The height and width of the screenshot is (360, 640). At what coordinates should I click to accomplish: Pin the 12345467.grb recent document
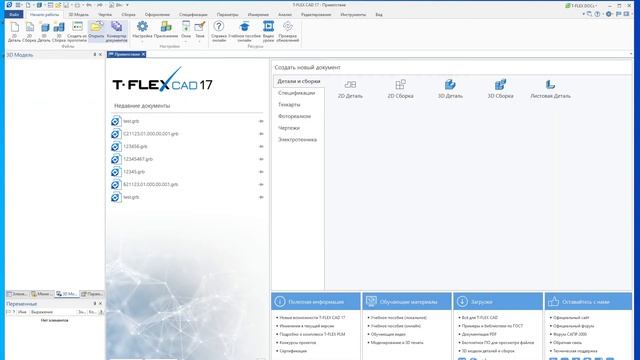tap(261, 159)
